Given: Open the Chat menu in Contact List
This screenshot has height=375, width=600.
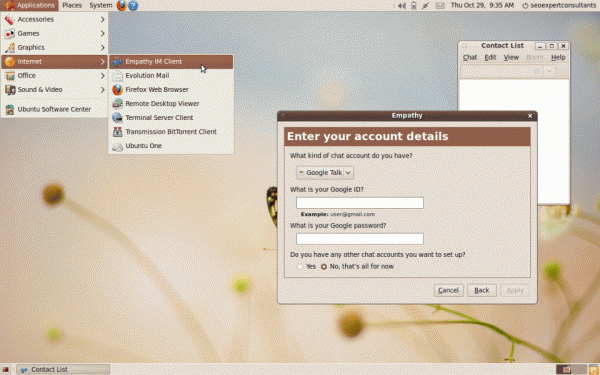Looking at the screenshot, I should pyautogui.click(x=470, y=57).
